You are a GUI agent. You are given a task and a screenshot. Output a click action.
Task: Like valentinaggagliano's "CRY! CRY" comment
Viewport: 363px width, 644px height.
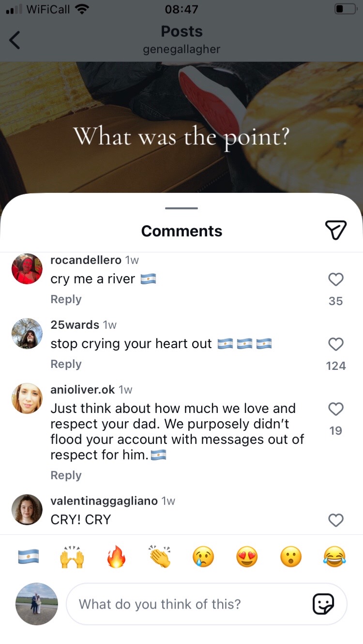click(x=335, y=520)
